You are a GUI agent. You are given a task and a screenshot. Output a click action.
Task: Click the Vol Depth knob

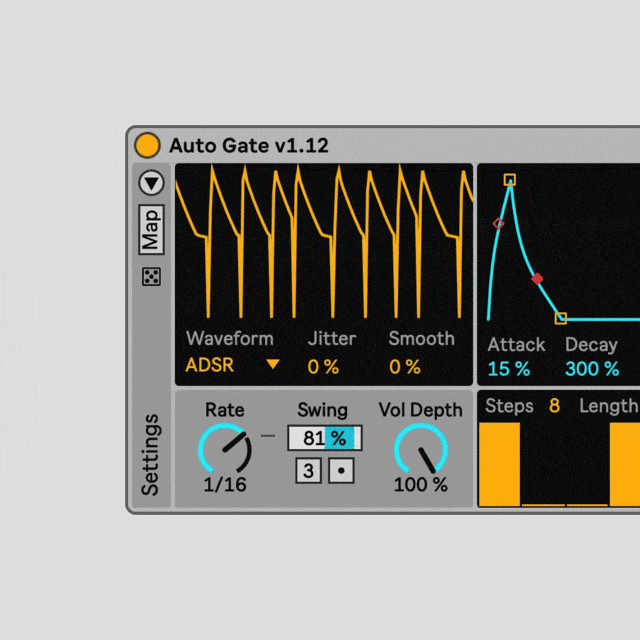point(420,448)
